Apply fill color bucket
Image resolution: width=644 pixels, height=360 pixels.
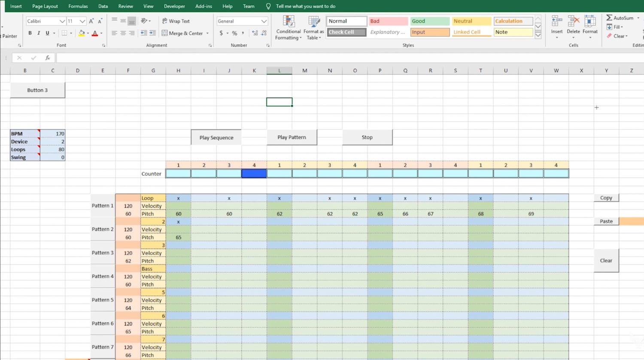click(x=82, y=33)
